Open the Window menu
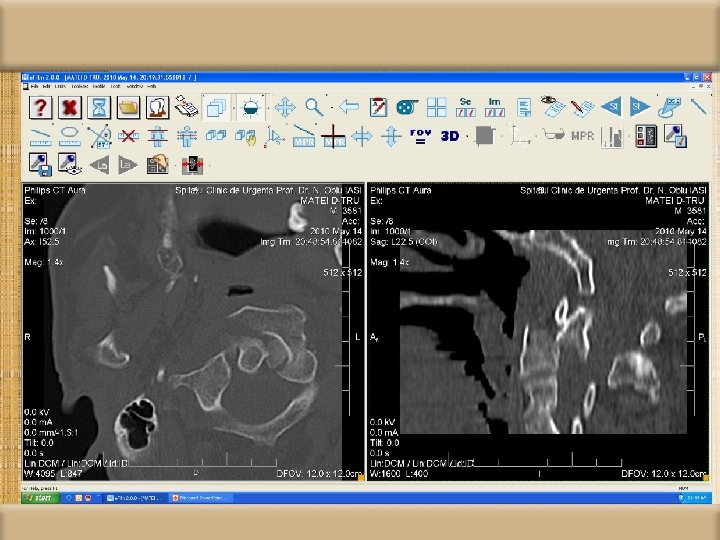 coord(135,86)
